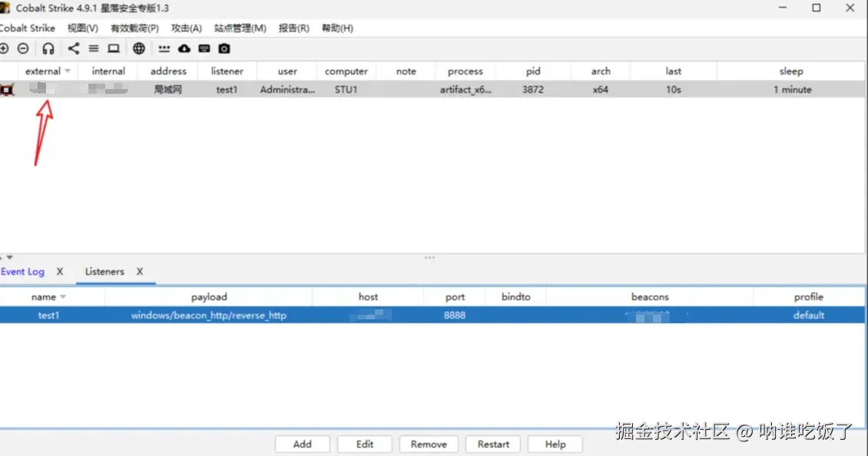Click the Administra... user cell
The height and width of the screenshot is (456, 868).
(287, 90)
